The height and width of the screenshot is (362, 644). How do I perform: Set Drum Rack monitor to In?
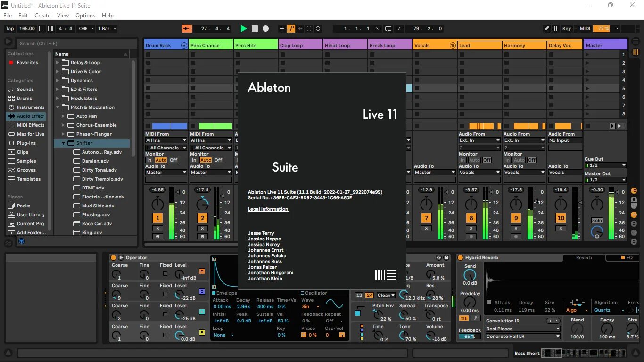click(149, 160)
